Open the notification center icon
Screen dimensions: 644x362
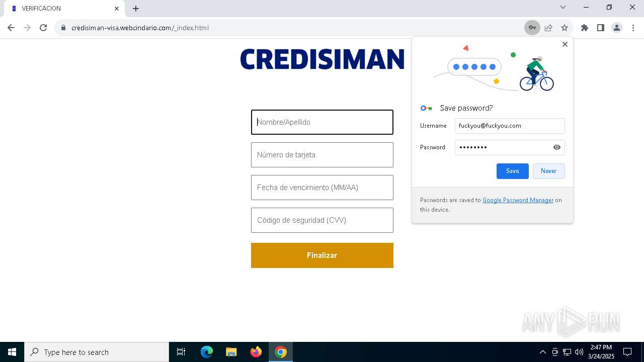[x=627, y=352]
